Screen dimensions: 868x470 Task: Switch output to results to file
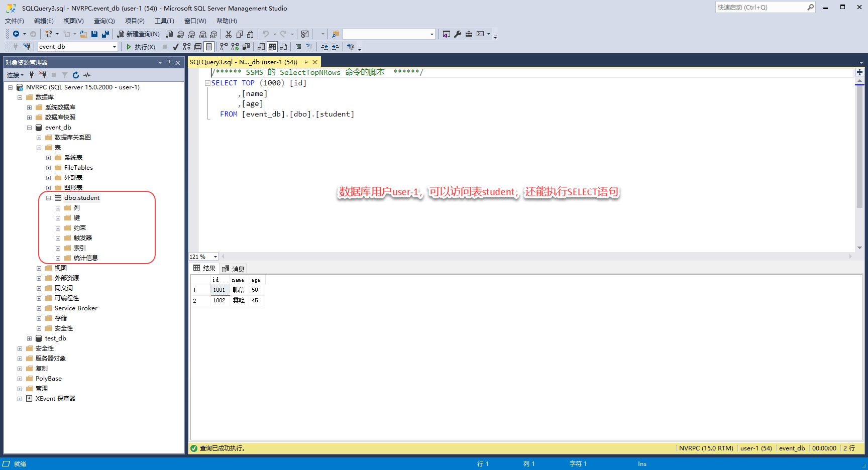(283, 47)
